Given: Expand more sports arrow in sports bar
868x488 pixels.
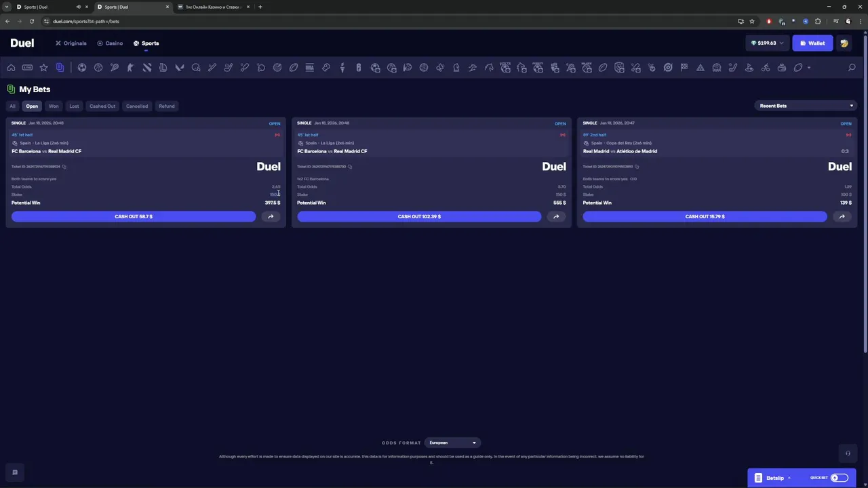Looking at the screenshot, I should pyautogui.click(x=808, y=68).
